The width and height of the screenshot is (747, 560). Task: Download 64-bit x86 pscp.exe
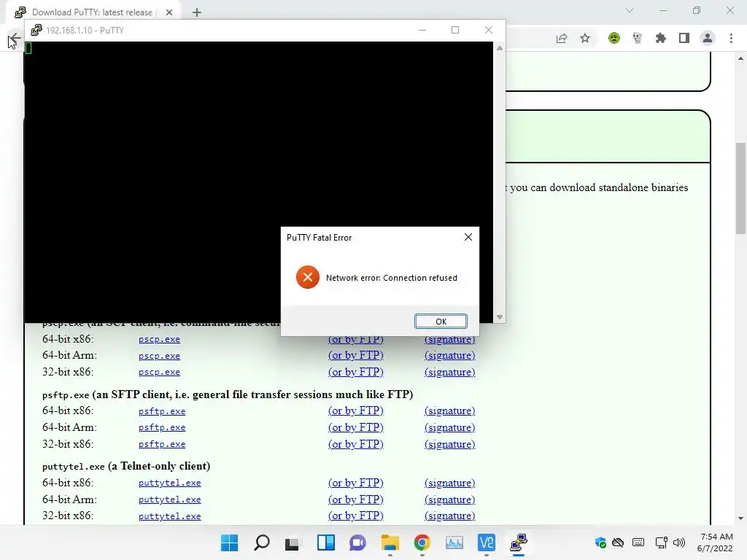[x=159, y=339]
